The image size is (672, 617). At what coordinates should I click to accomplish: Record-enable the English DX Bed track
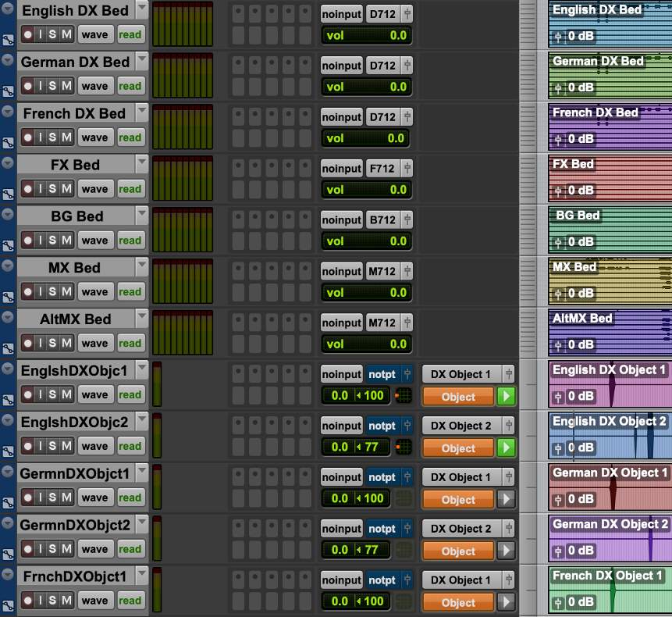[28, 34]
